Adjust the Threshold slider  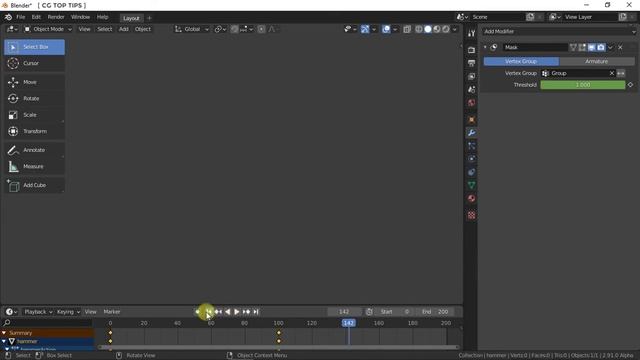coord(583,85)
